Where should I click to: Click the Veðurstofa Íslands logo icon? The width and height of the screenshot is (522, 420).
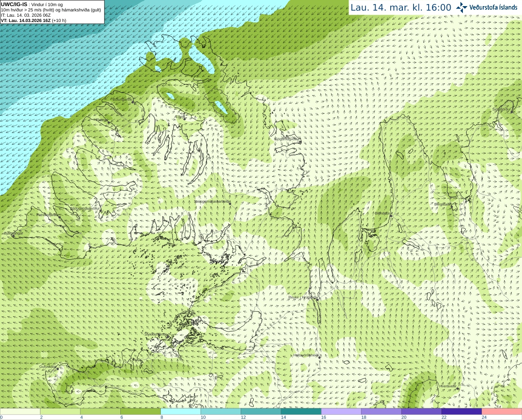[x=462, y=7]
